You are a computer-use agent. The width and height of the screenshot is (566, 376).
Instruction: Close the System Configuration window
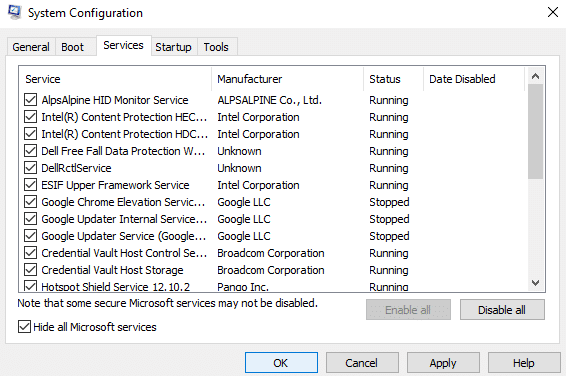[553, 12]
